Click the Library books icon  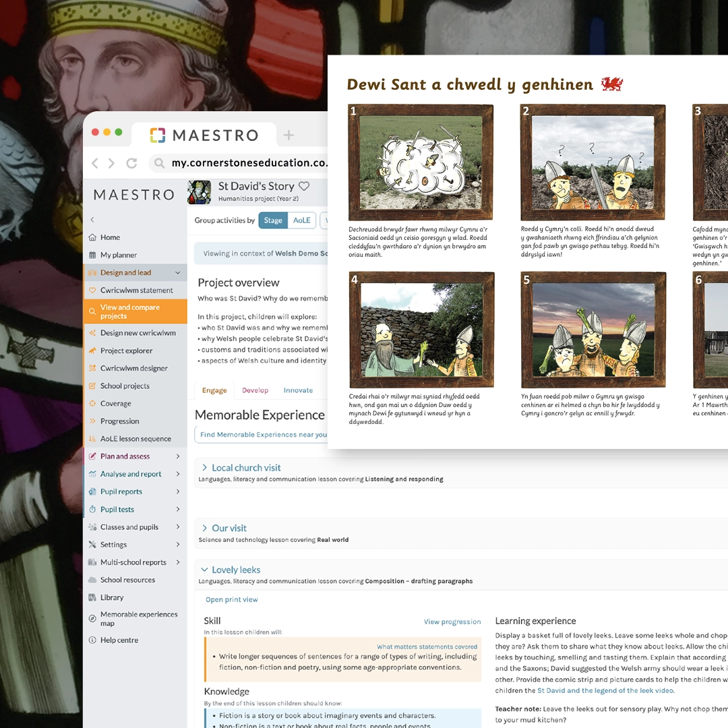(x=92, y=597)
